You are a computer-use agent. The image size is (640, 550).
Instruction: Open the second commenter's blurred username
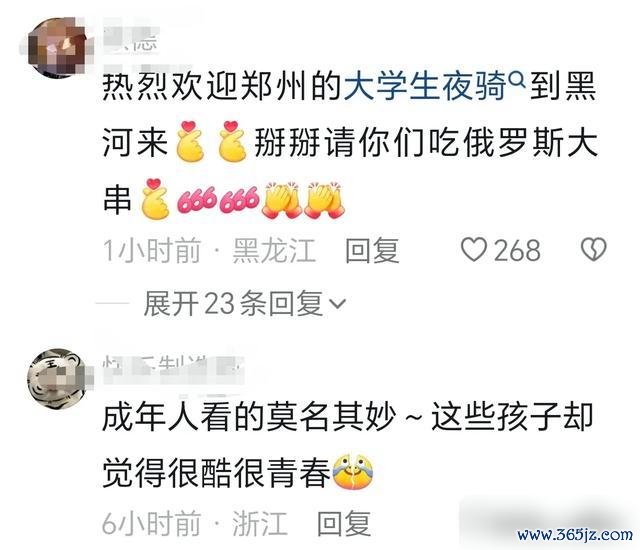(x=173, y=366)
